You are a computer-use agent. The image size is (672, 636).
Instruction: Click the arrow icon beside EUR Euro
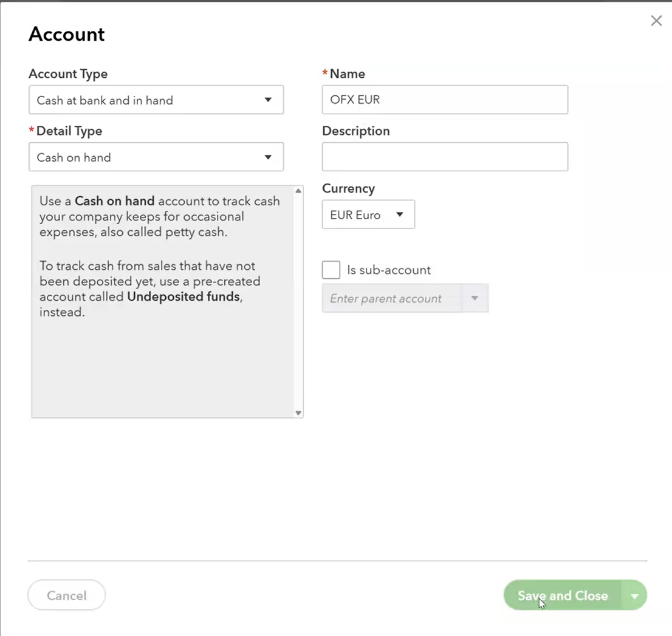(x=400, y=214)
